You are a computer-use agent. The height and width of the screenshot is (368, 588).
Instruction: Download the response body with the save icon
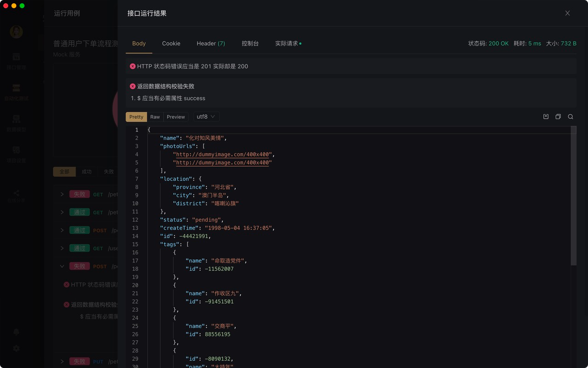click(546, 117)
